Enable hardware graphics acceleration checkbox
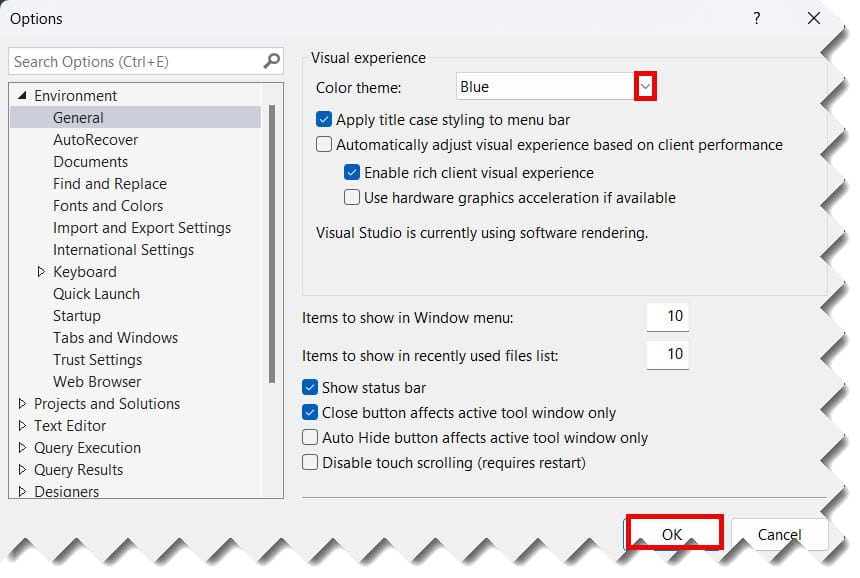This screenshot has width=860, height=578. [352, 198]
